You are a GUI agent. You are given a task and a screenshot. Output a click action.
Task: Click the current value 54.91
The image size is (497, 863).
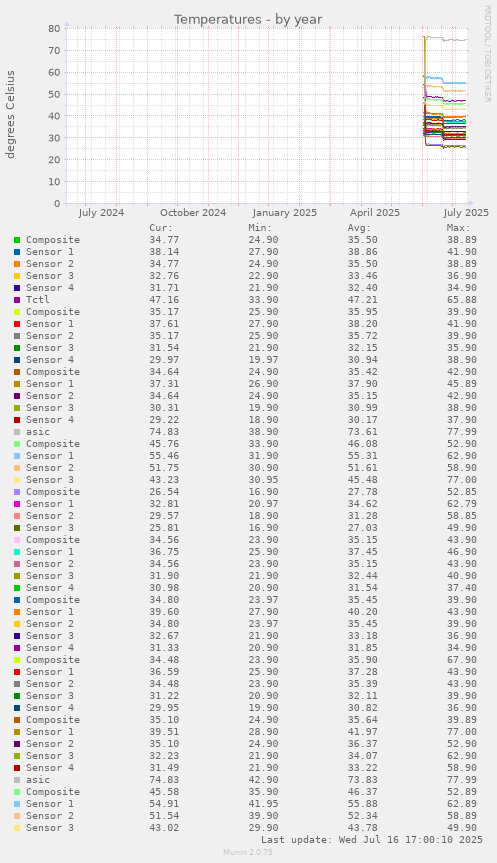164,804
